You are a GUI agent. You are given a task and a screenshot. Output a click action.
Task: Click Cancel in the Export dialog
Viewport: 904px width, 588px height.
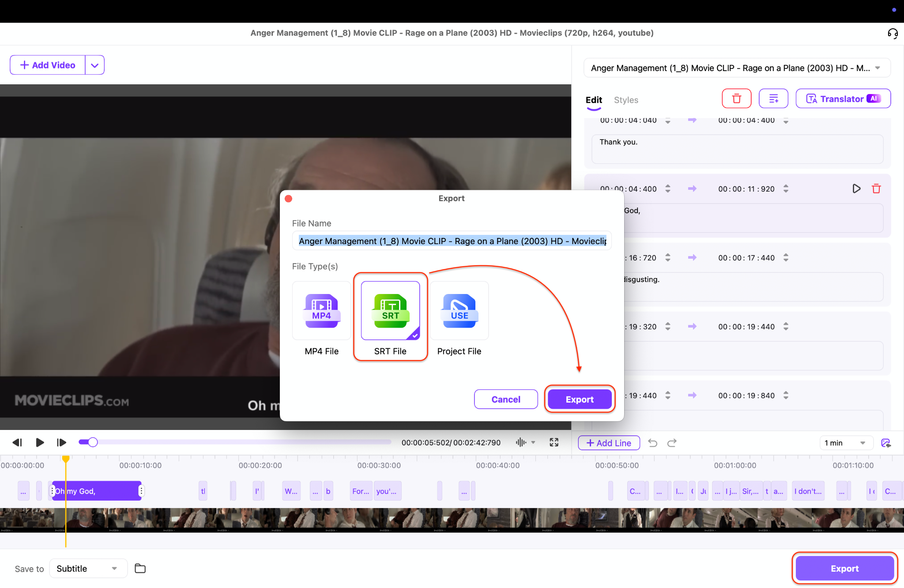click(x=505, y=399)
